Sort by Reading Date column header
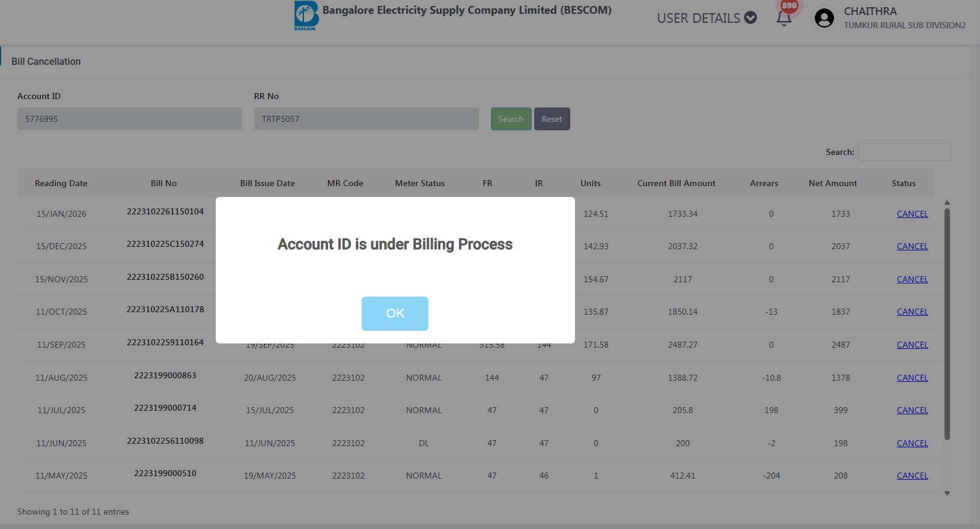This screenshot has width=980, height=529. (61, 183)
